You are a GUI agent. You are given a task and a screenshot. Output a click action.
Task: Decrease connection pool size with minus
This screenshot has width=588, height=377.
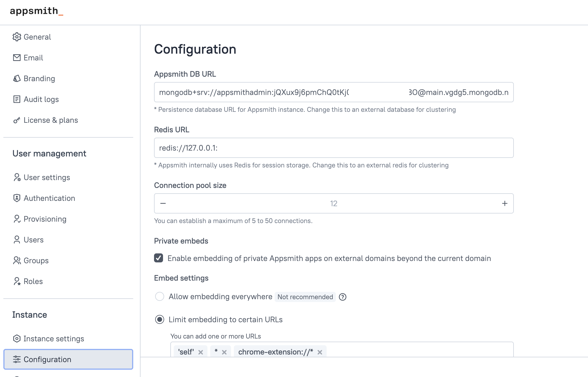163,203
